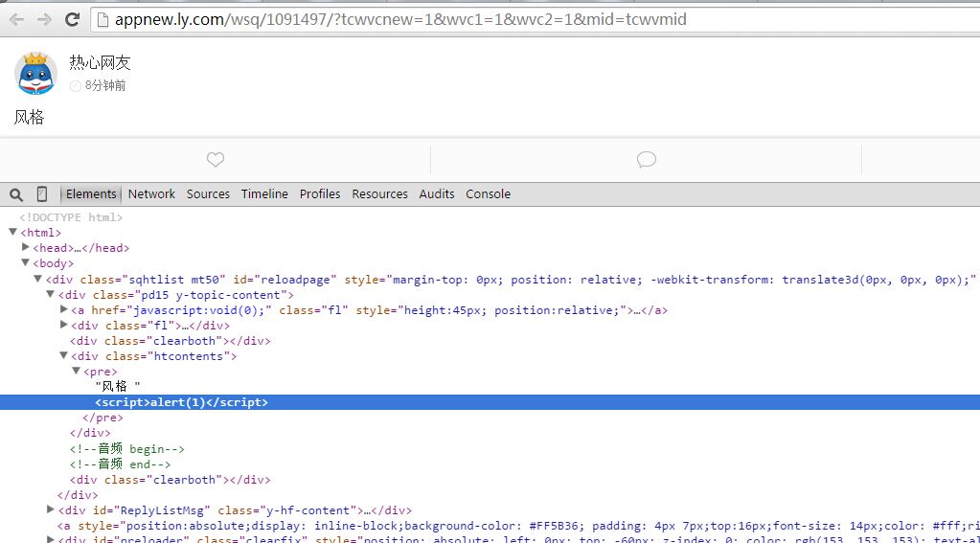Toggle device mode phone icon

pos(42,194)
